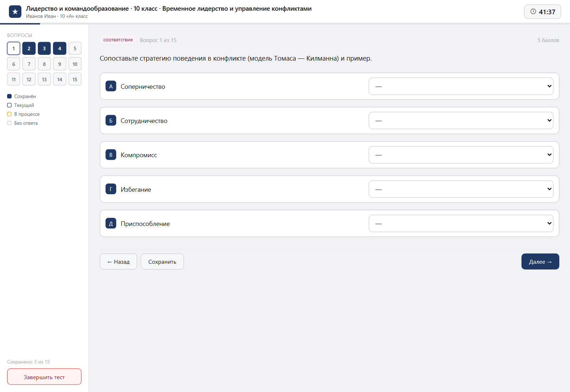Click the Избегание label
This screenshot has width=570, height=392.
(x=136, y=190)
